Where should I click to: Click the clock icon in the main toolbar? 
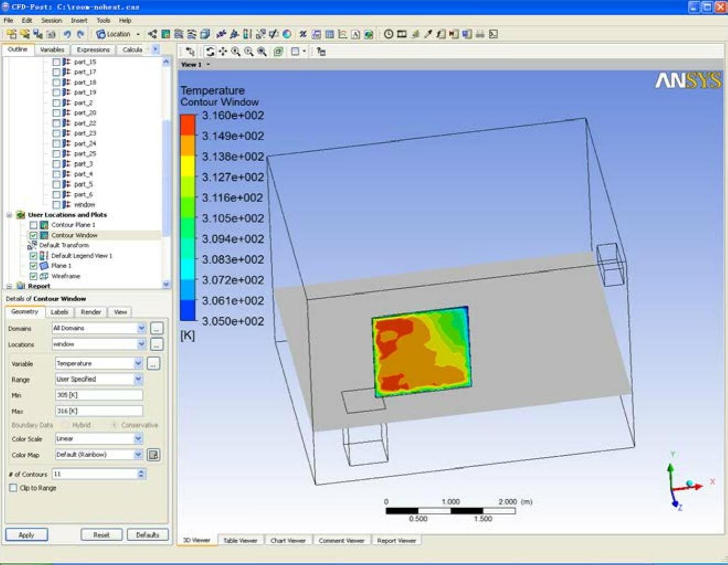point(389,34)
